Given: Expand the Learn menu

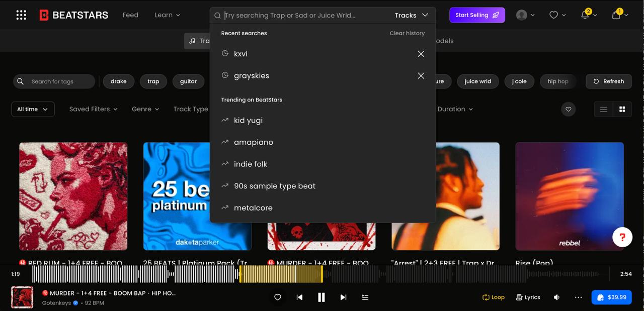Looking at the screenshot, I should [x=167, y=15].
